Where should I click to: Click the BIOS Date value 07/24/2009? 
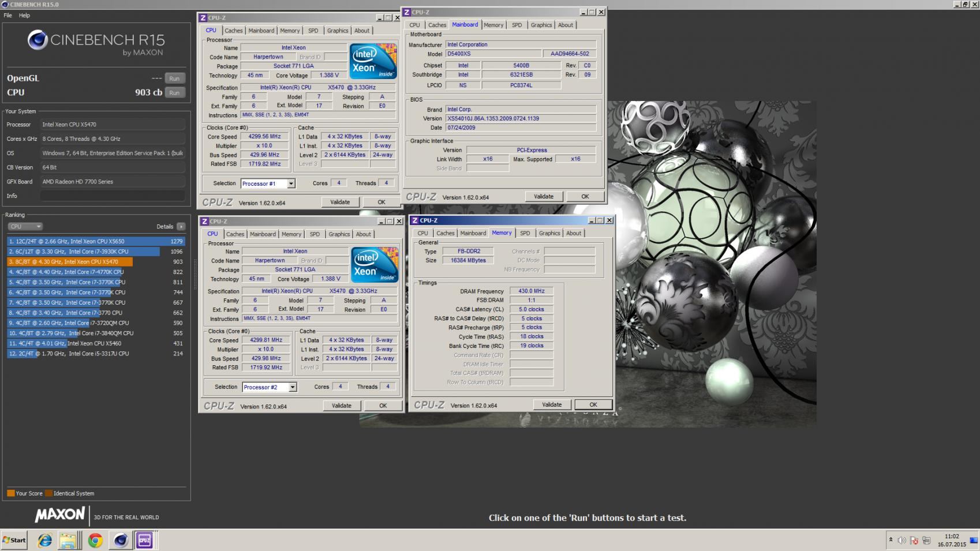coord(521,128)
